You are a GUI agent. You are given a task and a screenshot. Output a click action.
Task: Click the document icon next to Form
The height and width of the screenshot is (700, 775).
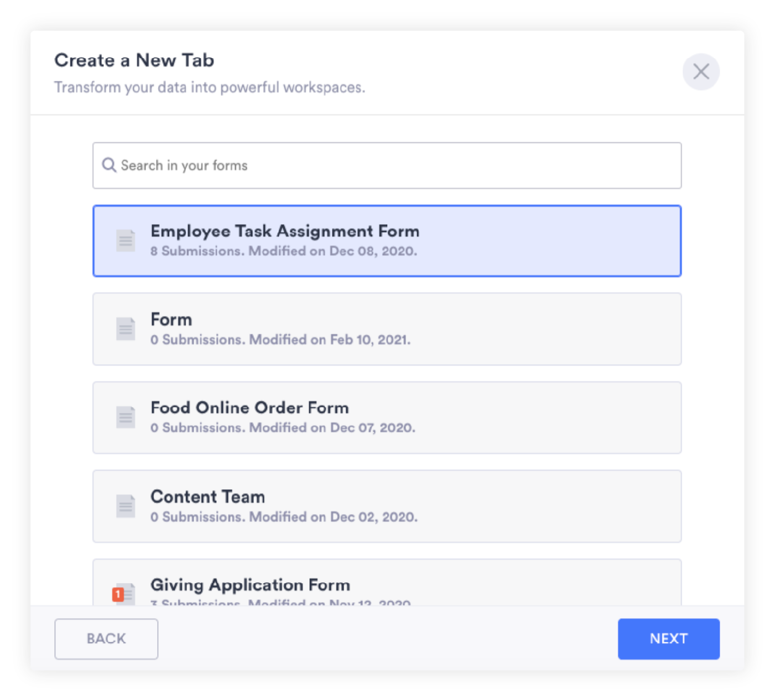click(x=126, y=329)
